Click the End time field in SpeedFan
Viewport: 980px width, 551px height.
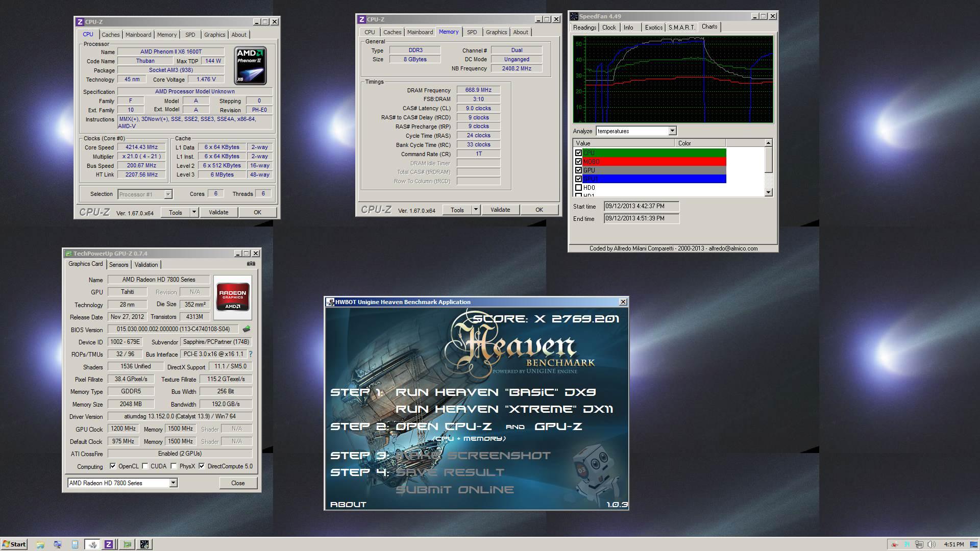pyautogui.click(x=642, y=218)
